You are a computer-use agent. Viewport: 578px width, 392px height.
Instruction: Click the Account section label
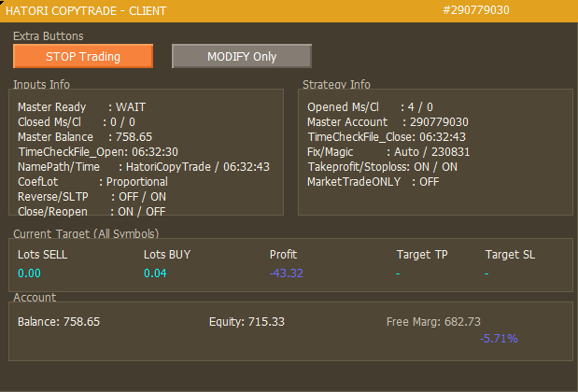coord(35,298)
